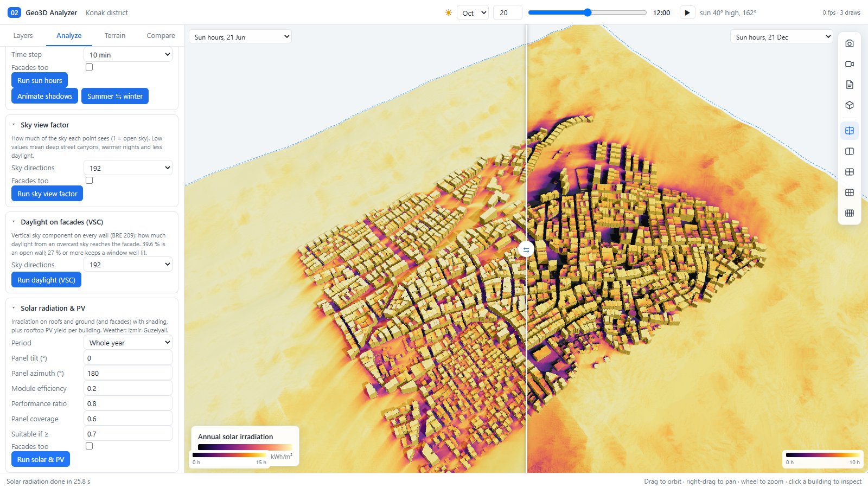
Task: Open the report document icon
Action: [x=850, y=85]
